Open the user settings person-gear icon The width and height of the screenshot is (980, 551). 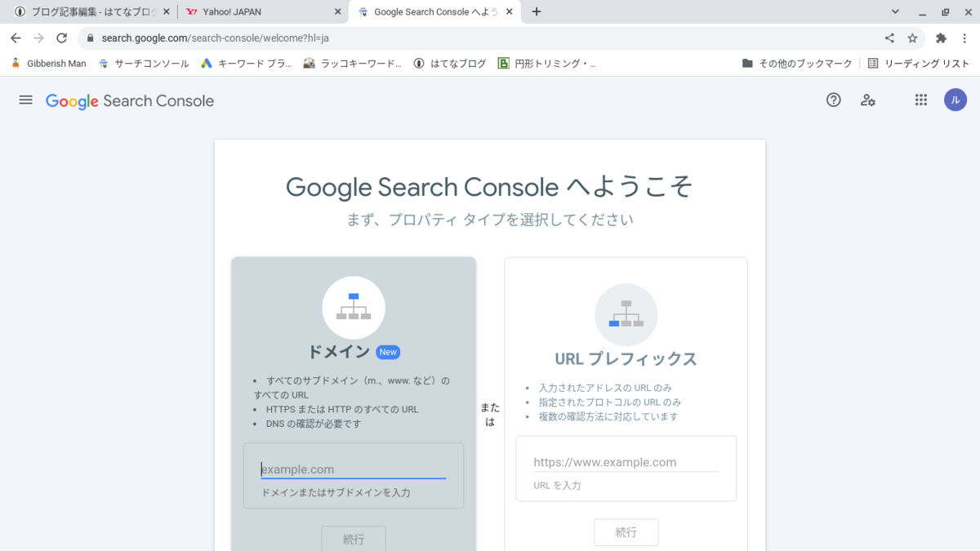coord(868,100)
